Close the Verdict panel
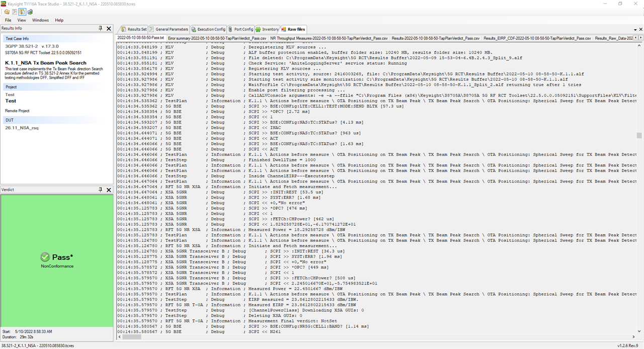 click(x=109, y=190)
